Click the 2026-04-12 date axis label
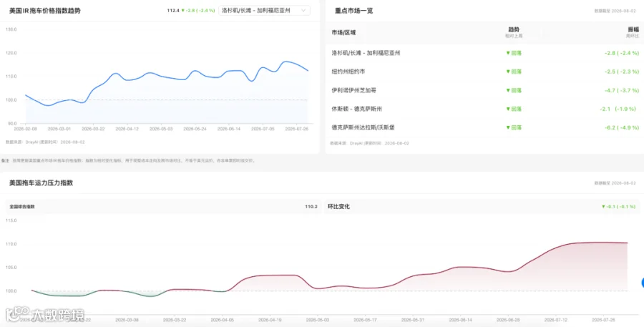The height and width of the screenshot is (327, 644). pos(127,129)
